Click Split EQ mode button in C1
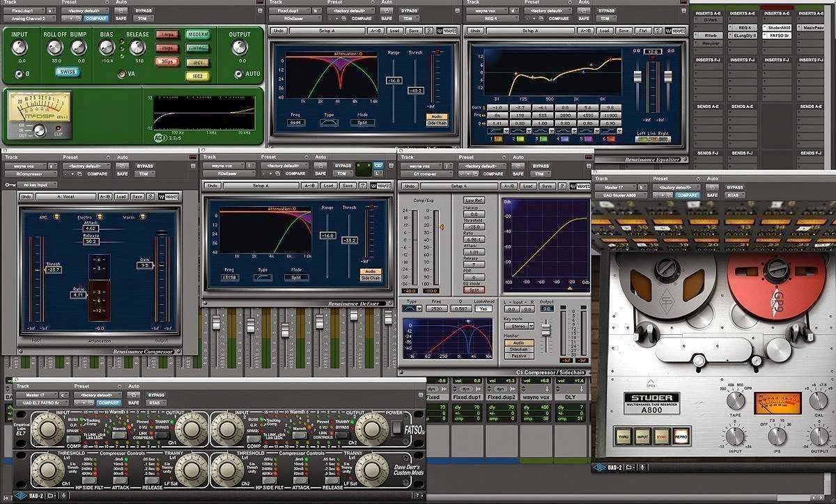The height and width of the screenshot is (504, 836). pyautogui.click(x=473, y=290)
